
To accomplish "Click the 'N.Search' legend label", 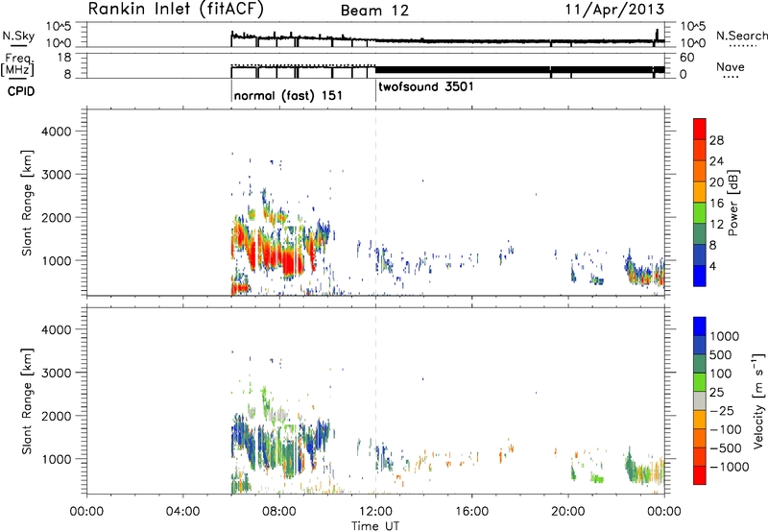I will (x=741, y=36).
